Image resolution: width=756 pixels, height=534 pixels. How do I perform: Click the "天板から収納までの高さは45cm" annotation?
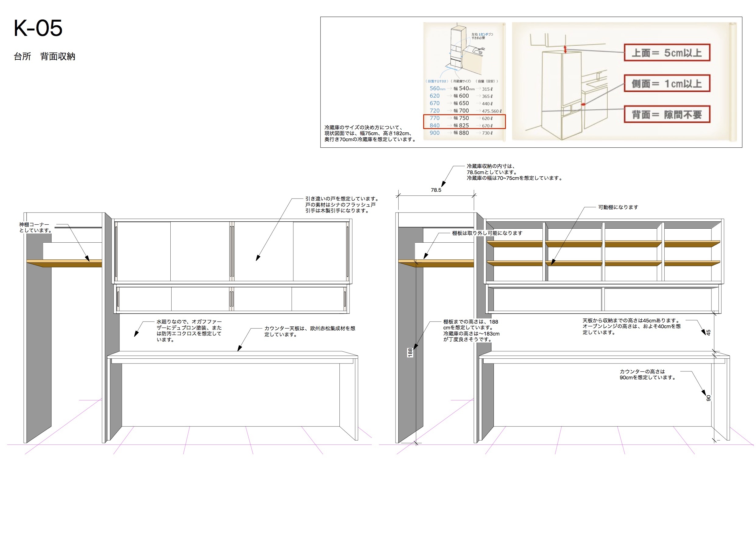tap(632, 326)
